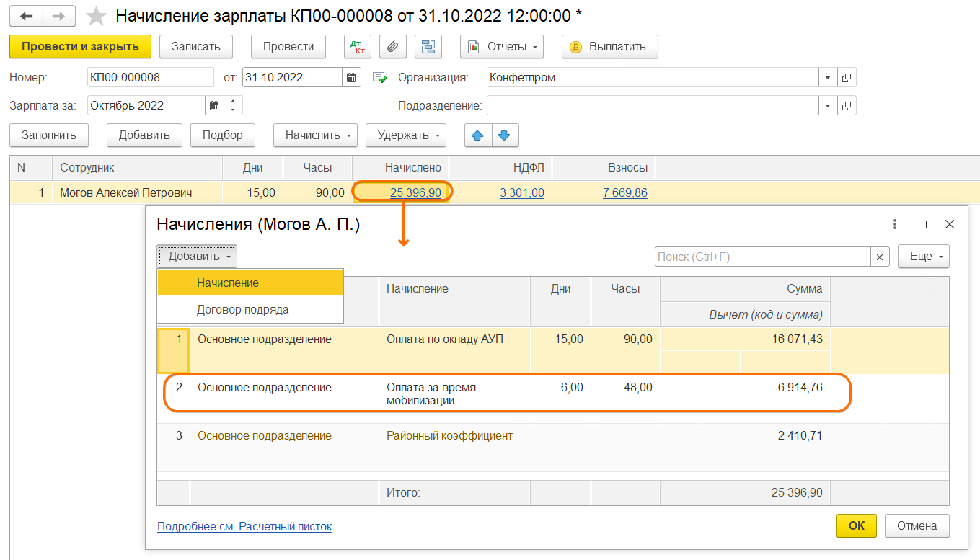Maximize the Начисления dialog
Image resolution: width=980 pixels, height=560 pixels.
click(922, 225)
